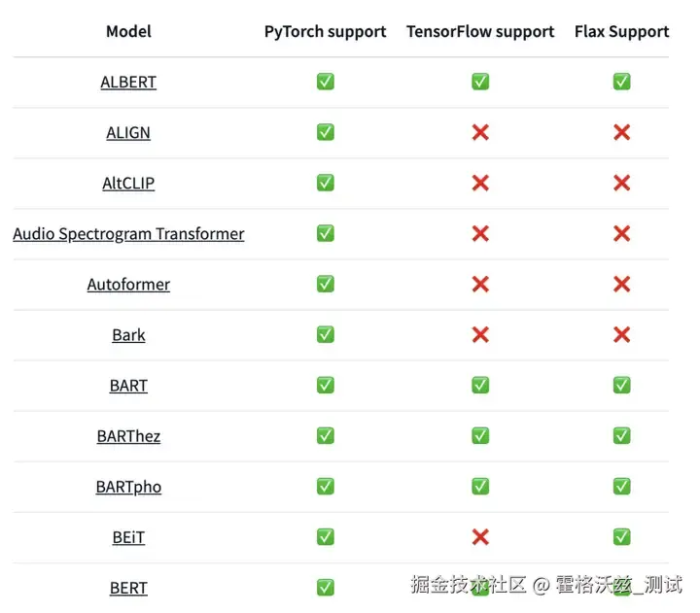This screenshot has height=613, width=700.
Task: Click AltCLIP's Flax red cross icon
Action: (x=622, y=183)
